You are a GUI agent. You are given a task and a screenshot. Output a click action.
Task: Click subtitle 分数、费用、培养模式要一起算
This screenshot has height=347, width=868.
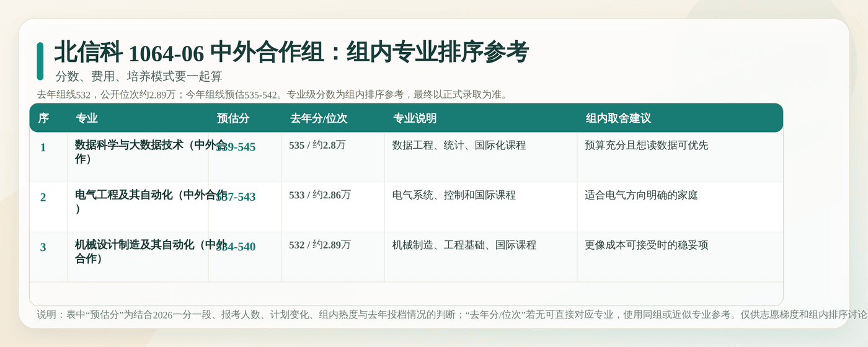(139, 77)
